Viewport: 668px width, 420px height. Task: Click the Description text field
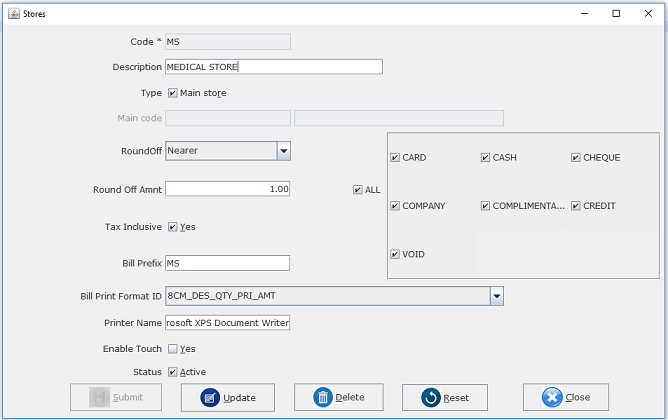(x=273, y=67)
